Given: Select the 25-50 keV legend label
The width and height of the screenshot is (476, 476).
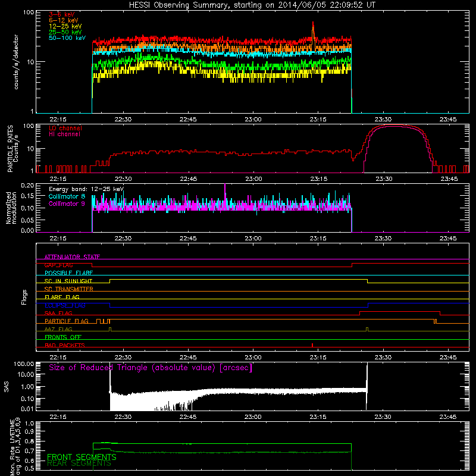Looking at the screenshot, I should (x=65, y=32).
